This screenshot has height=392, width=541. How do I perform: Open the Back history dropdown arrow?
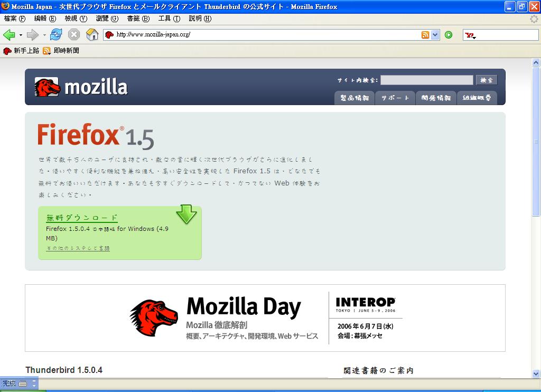(x=21, y=35)
